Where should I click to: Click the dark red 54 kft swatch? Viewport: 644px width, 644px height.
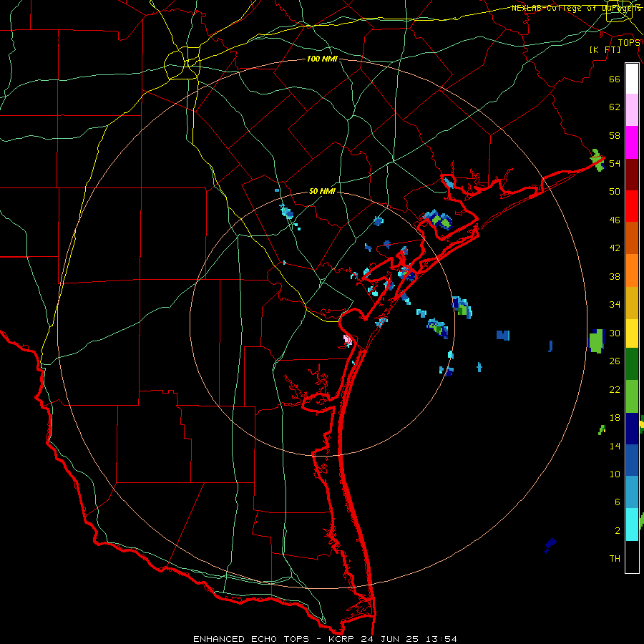click(x=632, y=175)
